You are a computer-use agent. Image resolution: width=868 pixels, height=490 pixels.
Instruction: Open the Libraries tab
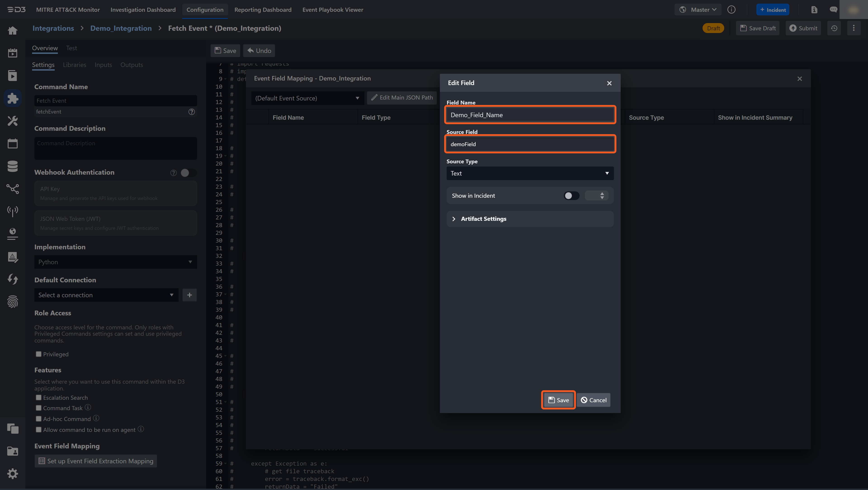point(74,65)
